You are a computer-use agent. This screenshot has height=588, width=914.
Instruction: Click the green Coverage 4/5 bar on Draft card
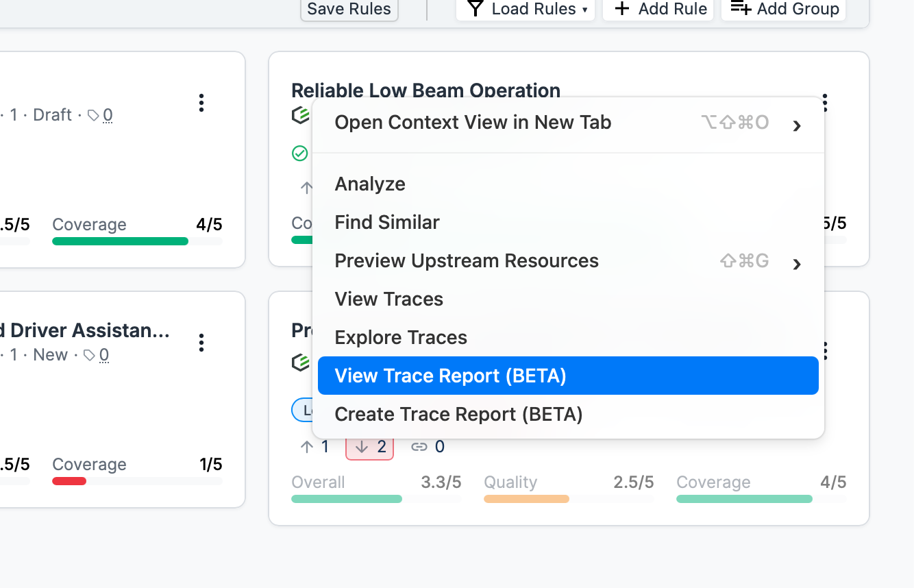137,241
